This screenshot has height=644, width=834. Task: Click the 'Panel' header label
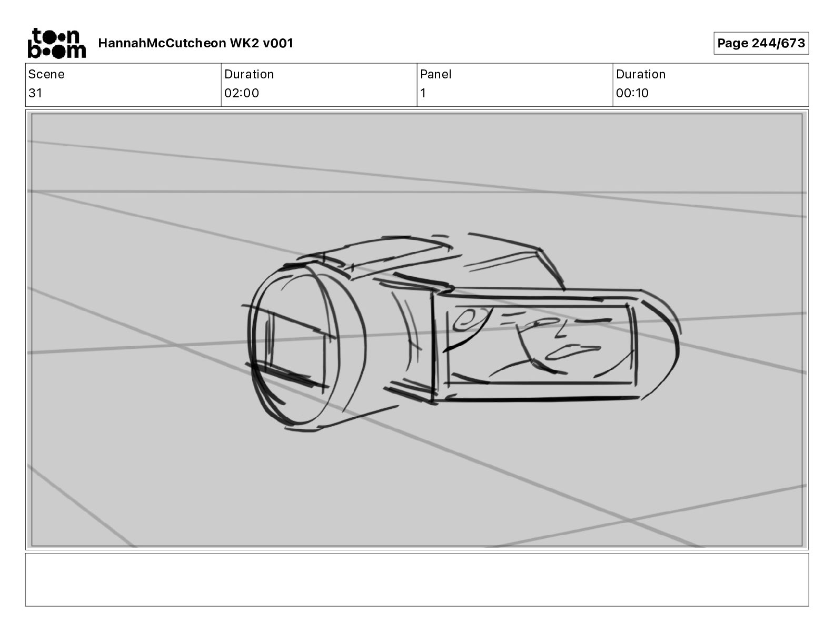435,74
